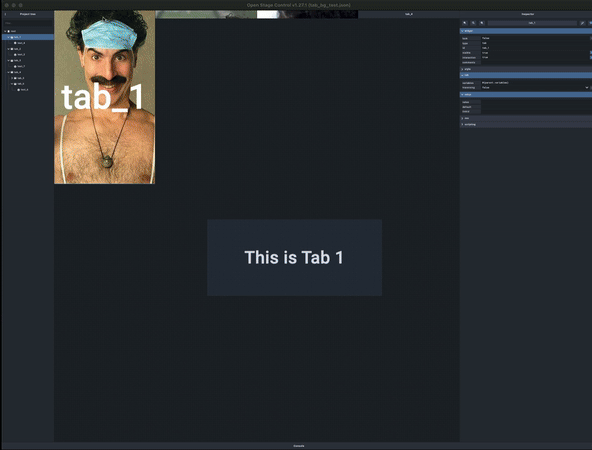Screen dimensions: 592x450
Task: Open the Console bar at bottom
Action: click(299, 446)
